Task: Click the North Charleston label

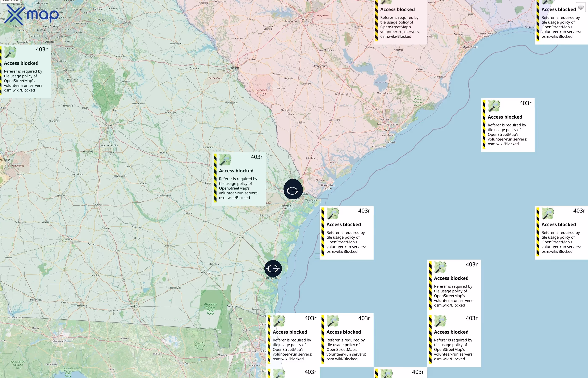Action: [387, 124]
